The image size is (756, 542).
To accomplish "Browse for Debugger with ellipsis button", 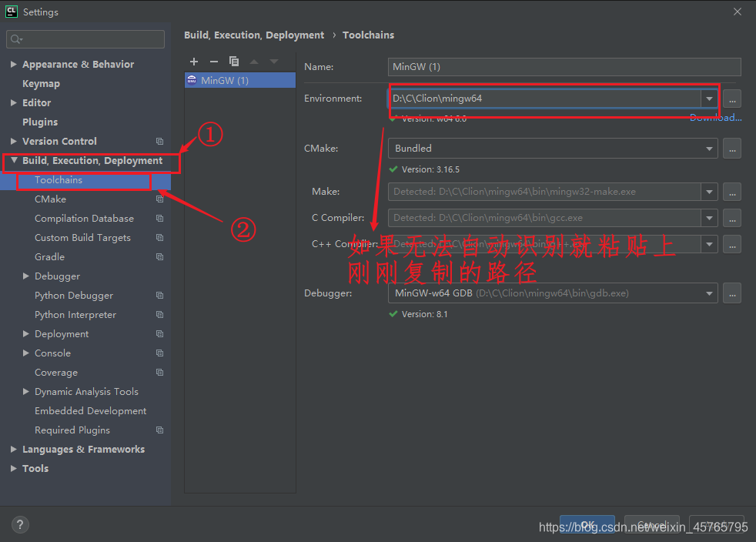I will (x=732, y=293).
